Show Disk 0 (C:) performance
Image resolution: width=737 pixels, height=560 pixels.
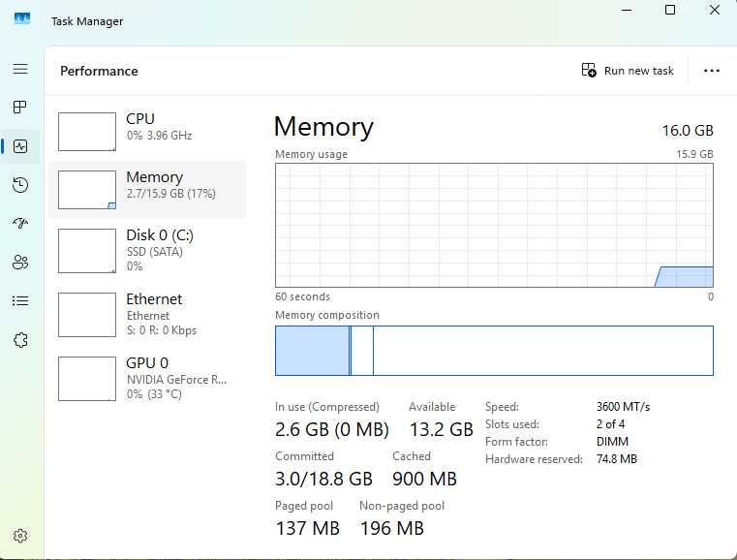(147, 250)
